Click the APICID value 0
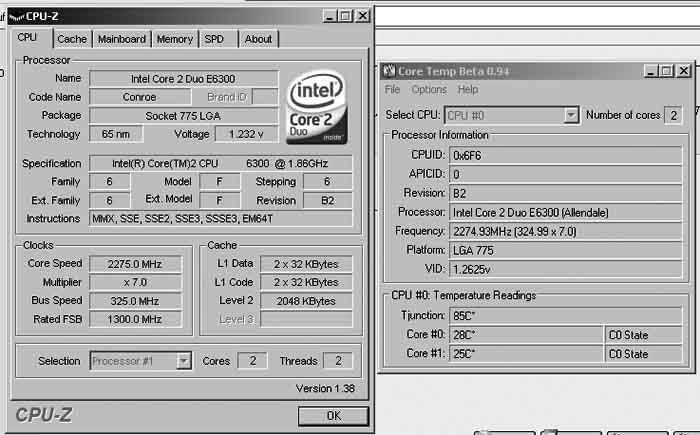The height and width of the screenshot is (435, 700). click(x=566, y=174)
